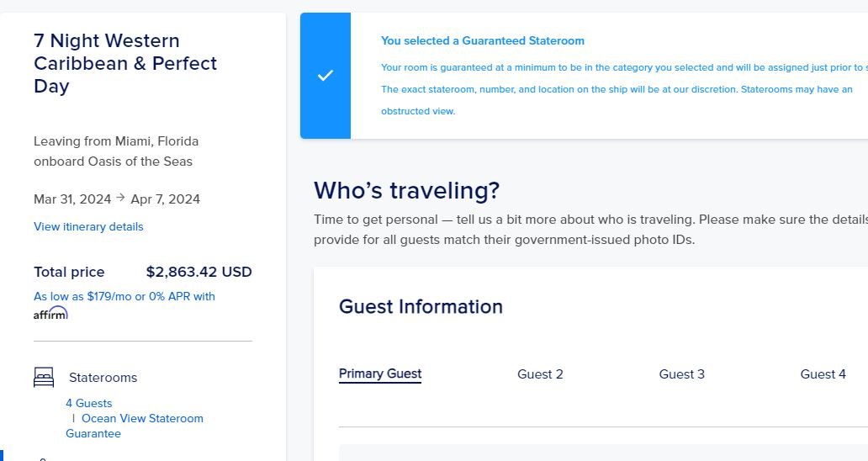This screenshot has height=461, width=868.
Task: Open View itinerary details link
Action: coord(88,226)
